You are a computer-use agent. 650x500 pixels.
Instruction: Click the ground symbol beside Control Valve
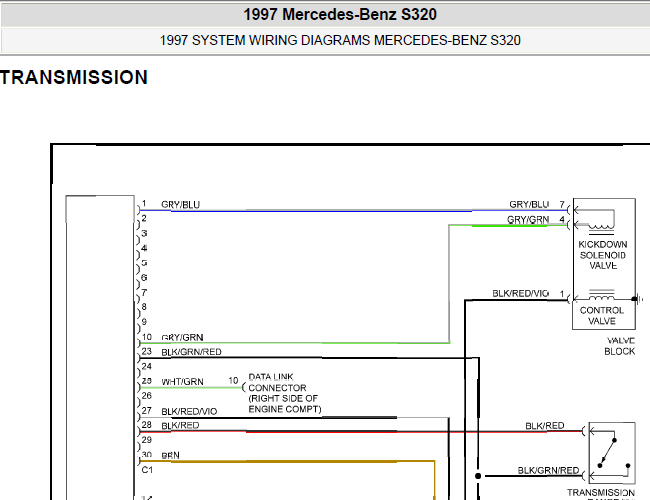(638, 299)
